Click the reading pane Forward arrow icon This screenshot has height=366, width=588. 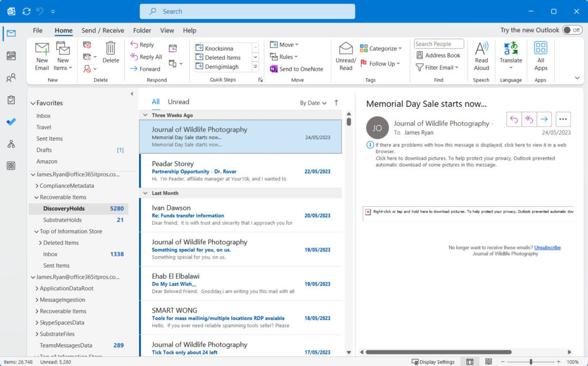click(544, 120)
